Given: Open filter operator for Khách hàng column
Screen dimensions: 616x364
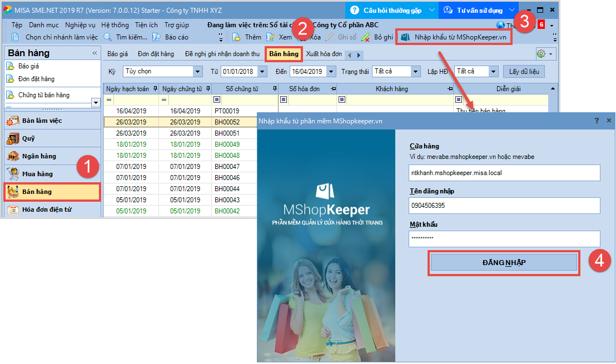Looking at the screenshot, I should (342, 99).
